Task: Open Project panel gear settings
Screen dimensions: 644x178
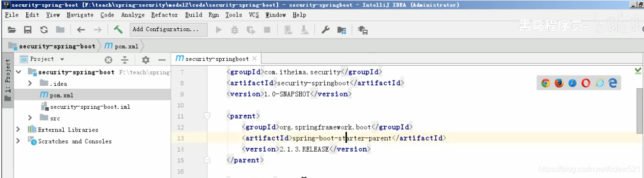Action: [x=145, y=59]
